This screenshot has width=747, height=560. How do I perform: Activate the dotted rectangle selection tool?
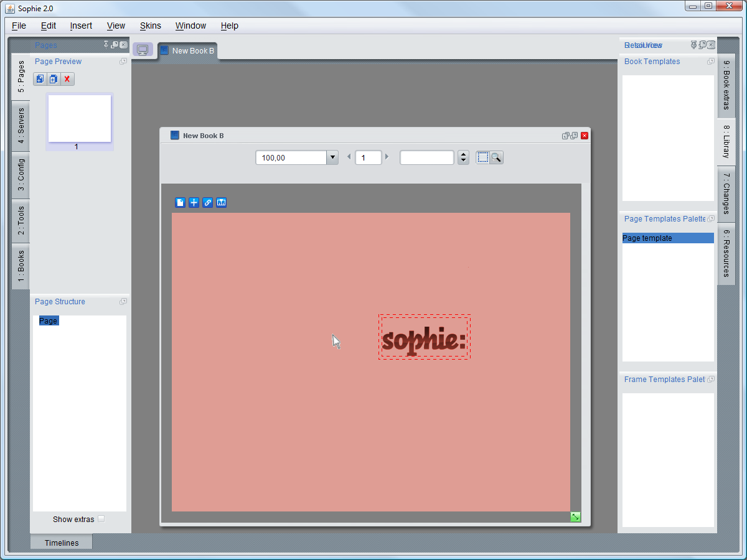(x=483, y=157)
